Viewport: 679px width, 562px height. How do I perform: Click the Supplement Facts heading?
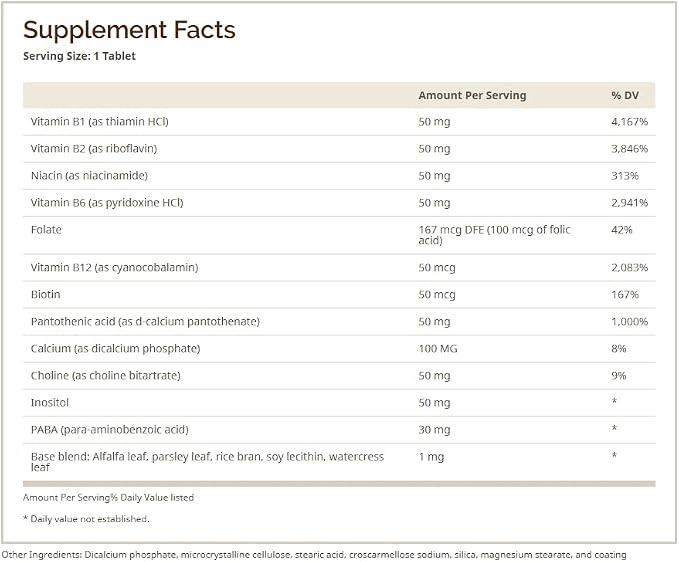[129, 31]
